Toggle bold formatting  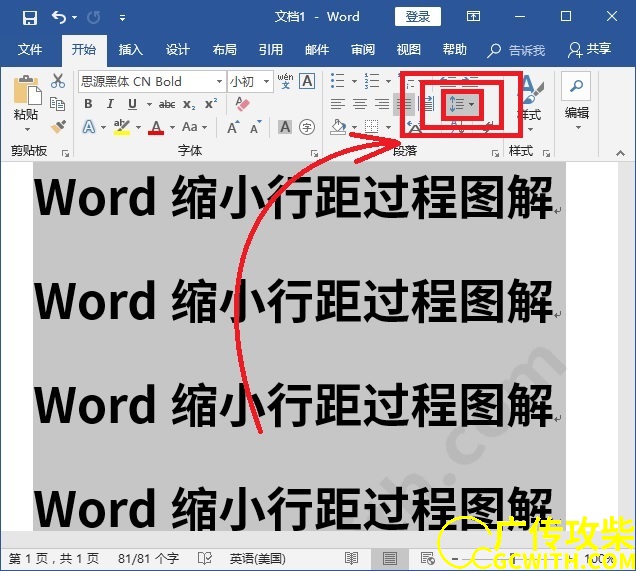[x=88, y=104]
